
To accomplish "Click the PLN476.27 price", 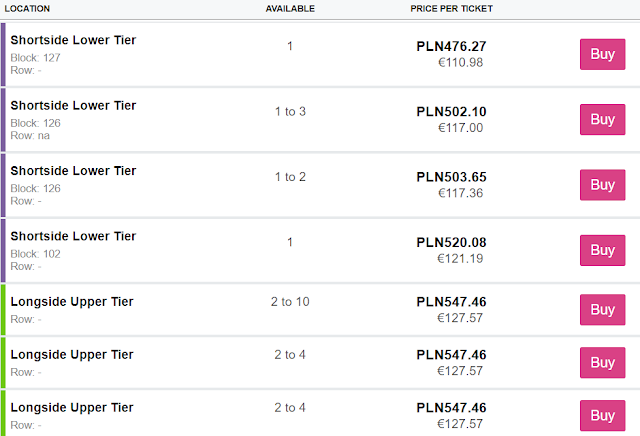I will coord(451,46).
